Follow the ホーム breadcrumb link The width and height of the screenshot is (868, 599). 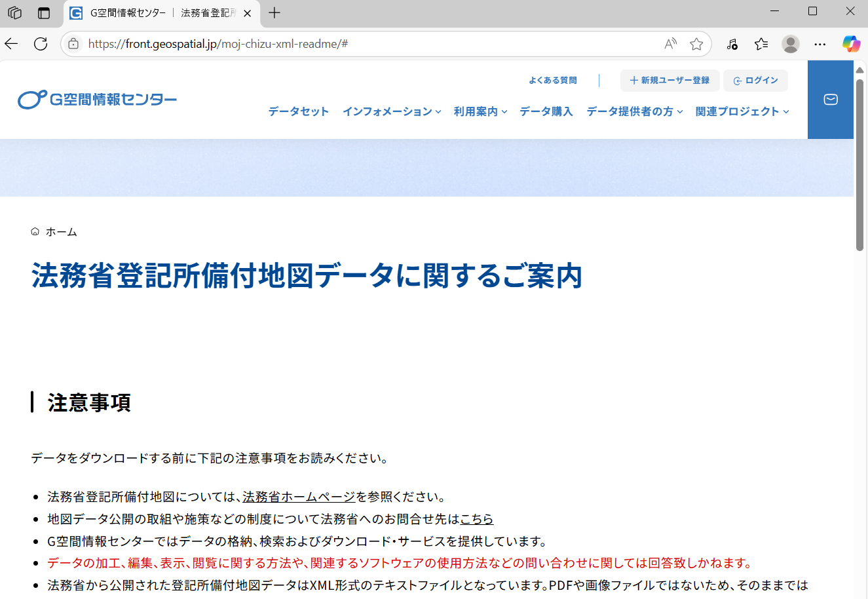(61, 232)
